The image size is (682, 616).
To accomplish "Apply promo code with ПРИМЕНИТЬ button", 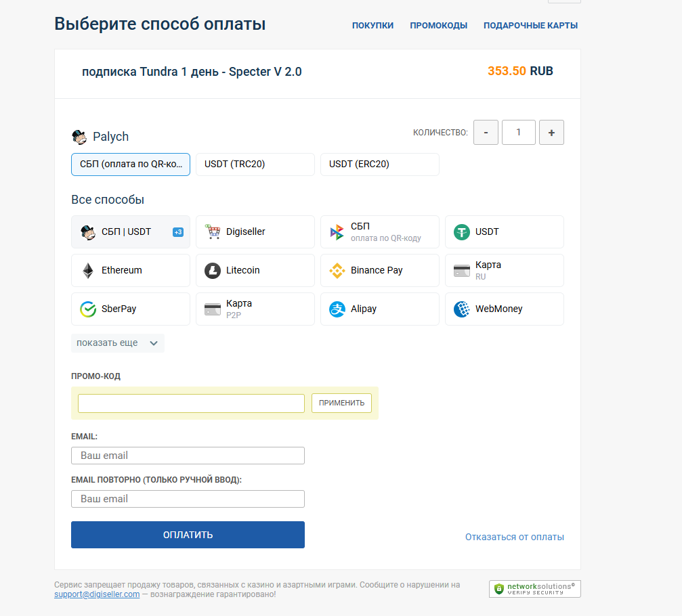I will [341, 403].
